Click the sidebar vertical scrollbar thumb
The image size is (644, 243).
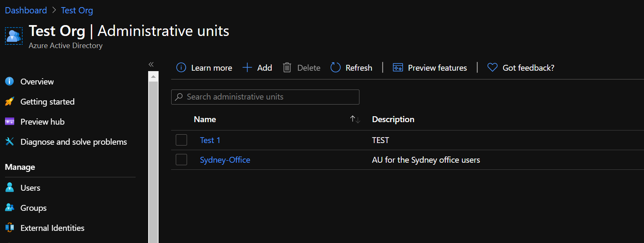[153, 162]
